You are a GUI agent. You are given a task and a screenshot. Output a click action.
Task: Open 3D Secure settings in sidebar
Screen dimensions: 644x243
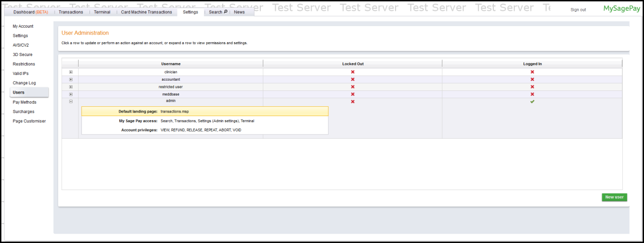click(x=23, y=54)
